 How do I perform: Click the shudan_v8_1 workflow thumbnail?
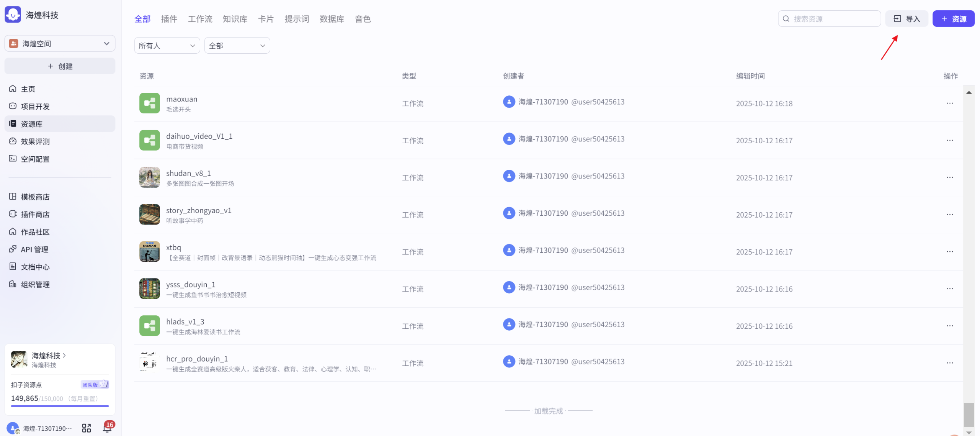pos(149,177)
